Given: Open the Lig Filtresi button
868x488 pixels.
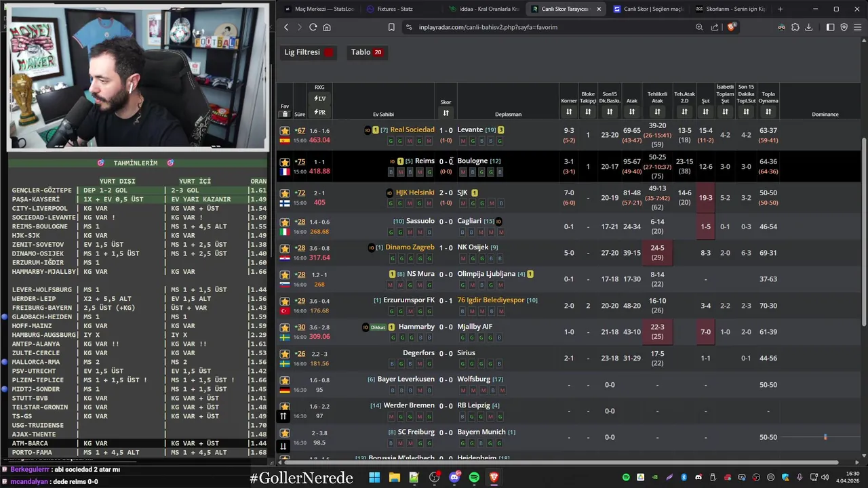Looking at the screenshot, I should click(x=309, y=52).
